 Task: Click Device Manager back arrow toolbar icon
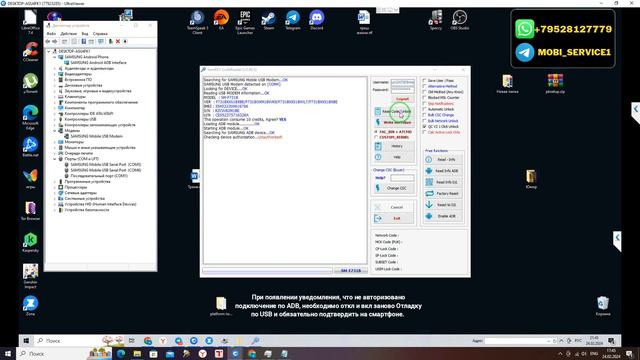point(48,42)
